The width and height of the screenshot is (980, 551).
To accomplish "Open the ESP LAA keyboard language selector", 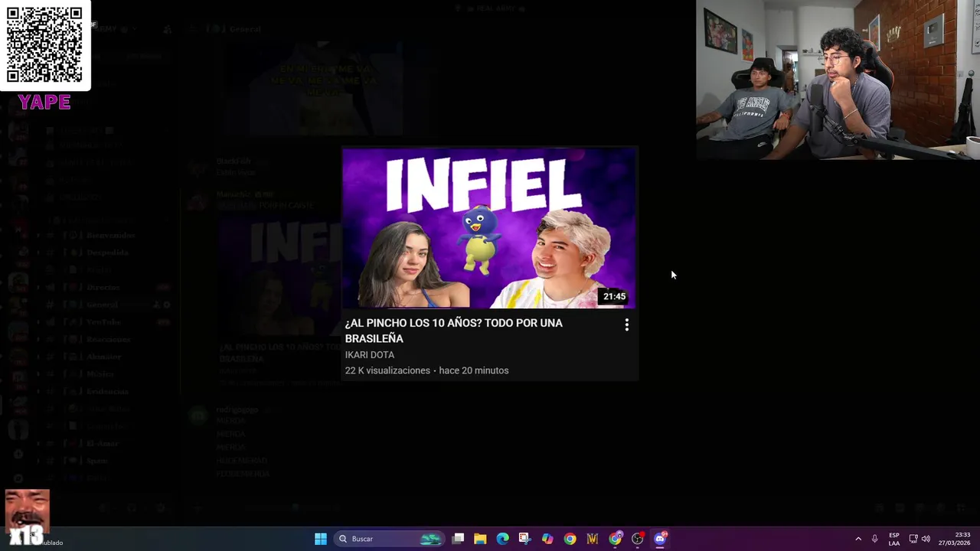I will coord(894,539).
